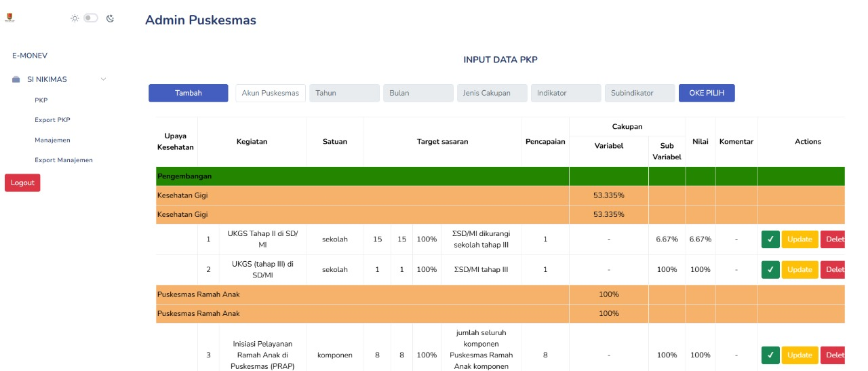Click the moon dark-mode icon
Screen dimensions: 868x371
pyautogui.click(x=110, y=18)
